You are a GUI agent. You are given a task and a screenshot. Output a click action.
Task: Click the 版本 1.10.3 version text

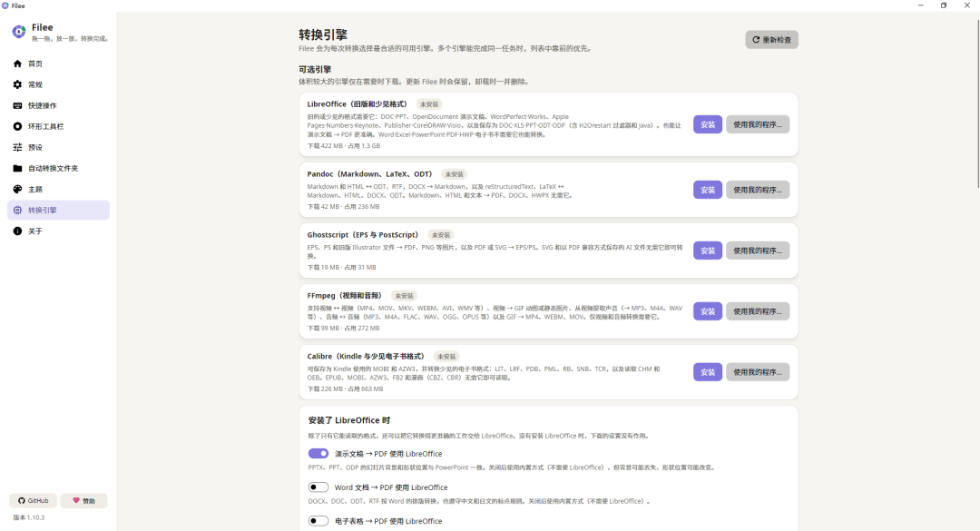[29, 518]
